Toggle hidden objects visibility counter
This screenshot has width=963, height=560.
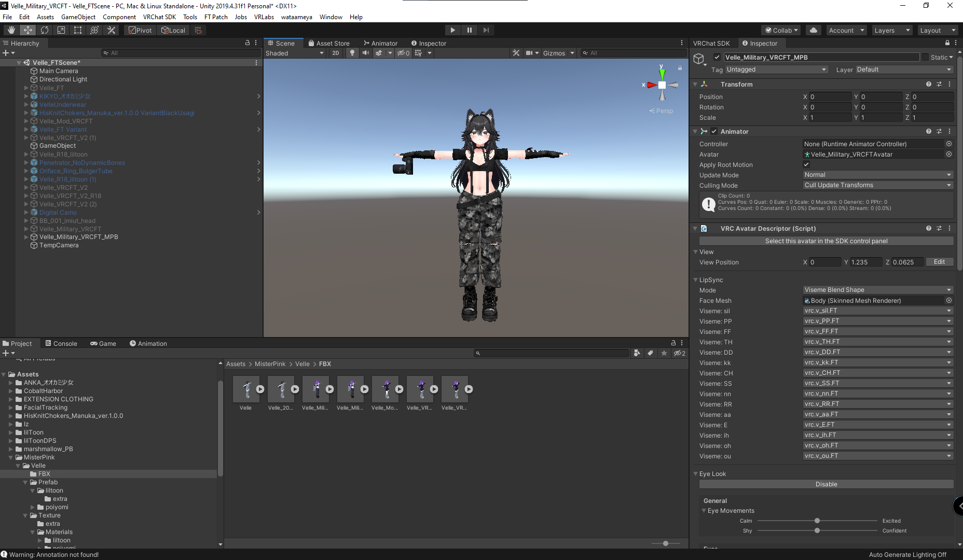pyautogui.click(x=403, y=53)
